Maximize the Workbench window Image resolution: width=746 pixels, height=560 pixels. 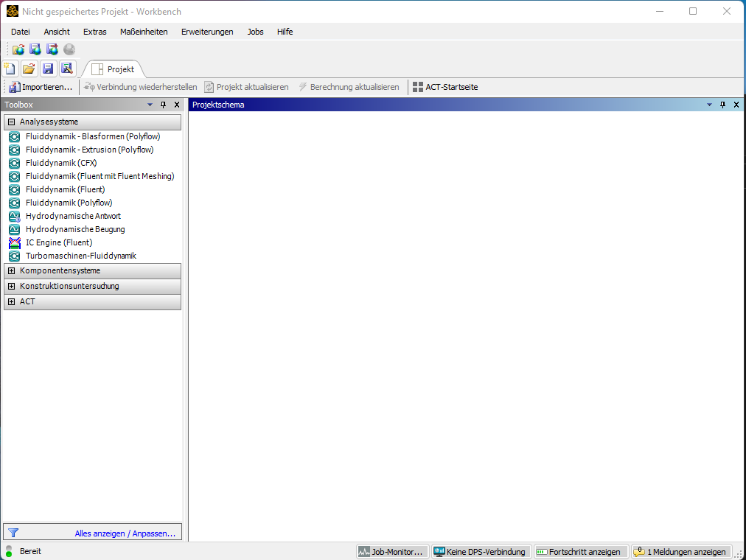pyautogui.click(x=693, y=11)
